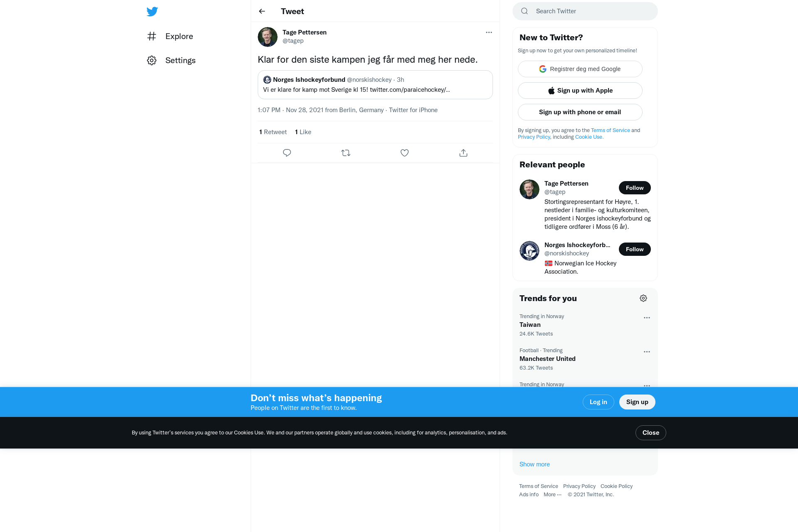Close the cookies notice banner
The image size is (798, 532).
(x=650, y=433)
